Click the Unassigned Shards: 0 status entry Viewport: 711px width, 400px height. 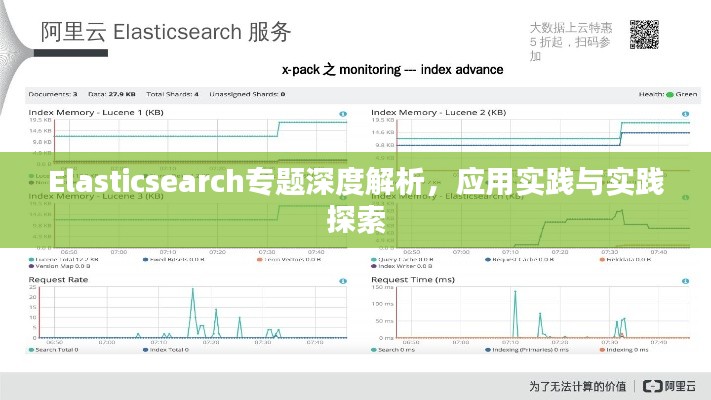point(247,94)
